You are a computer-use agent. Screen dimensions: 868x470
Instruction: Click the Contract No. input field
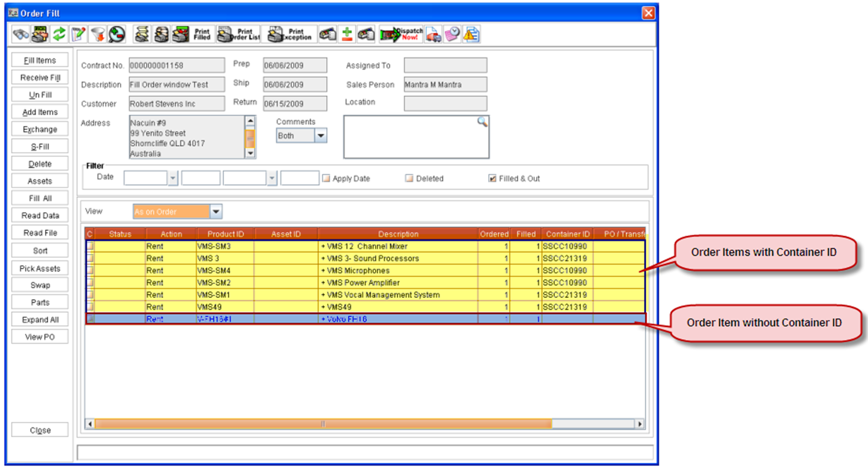[x=177, y=65]
